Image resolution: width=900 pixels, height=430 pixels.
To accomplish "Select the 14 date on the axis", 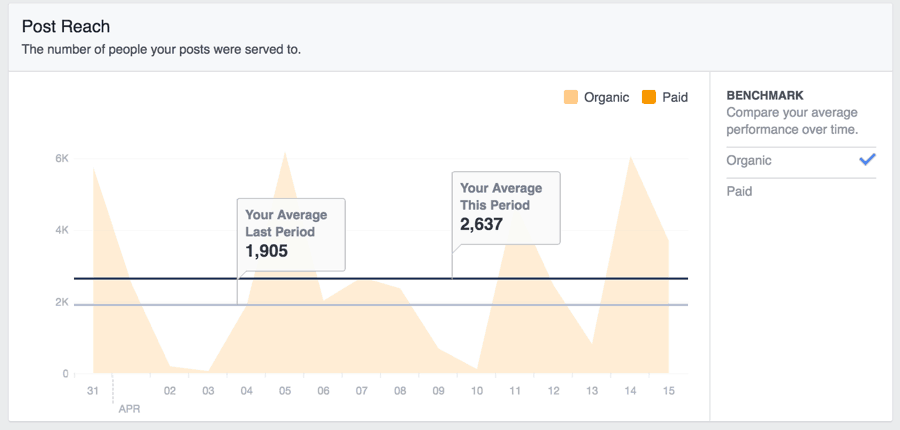I will [x=630, y=391].
